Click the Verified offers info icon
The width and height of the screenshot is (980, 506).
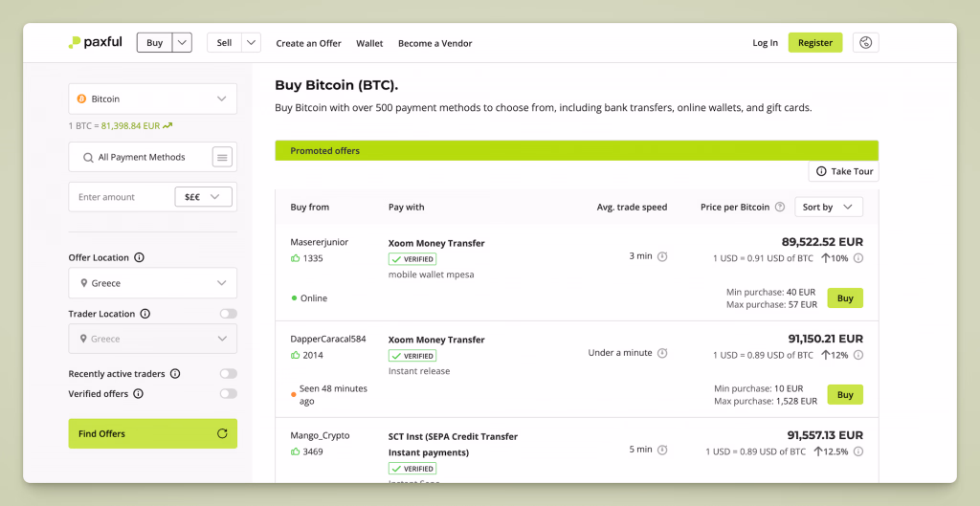tap(139, 394)
